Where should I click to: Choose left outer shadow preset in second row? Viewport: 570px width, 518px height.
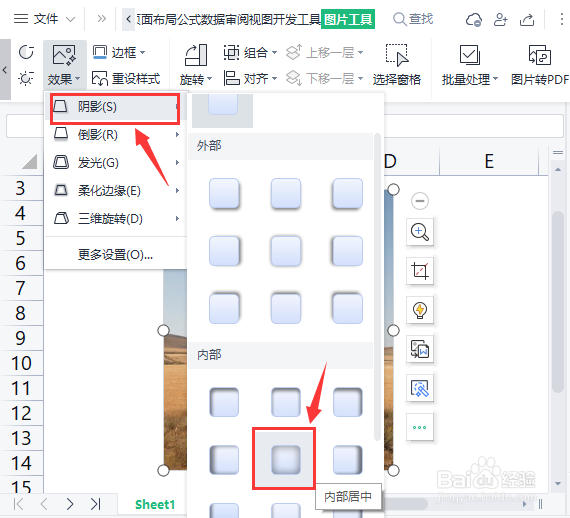(x=224, y=251)
